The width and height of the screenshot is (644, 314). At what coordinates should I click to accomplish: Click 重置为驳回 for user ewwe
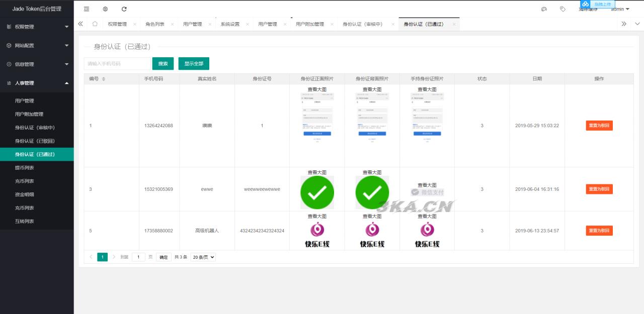[x=599, y=189]
